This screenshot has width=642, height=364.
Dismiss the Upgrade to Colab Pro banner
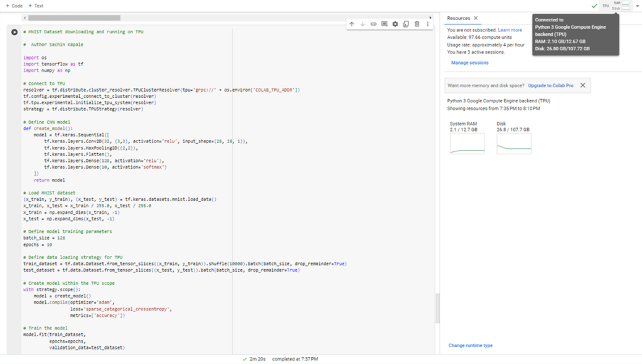point(582,85)
